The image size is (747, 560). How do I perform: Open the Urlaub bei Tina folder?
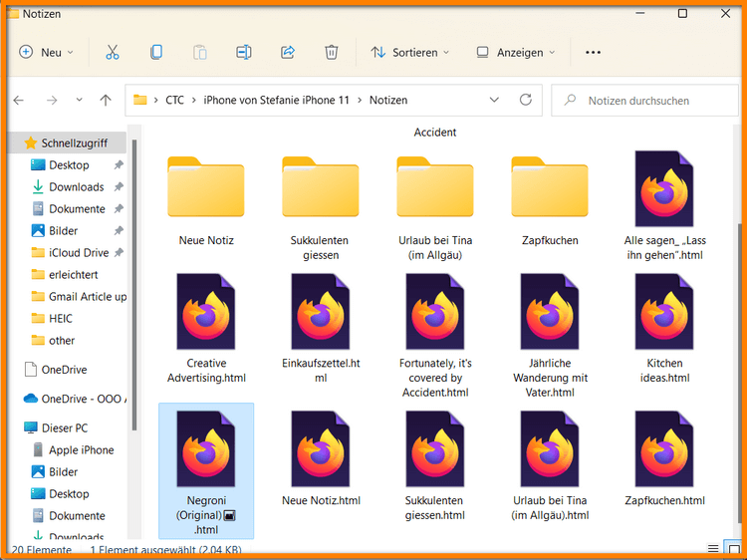click(435, 207)
